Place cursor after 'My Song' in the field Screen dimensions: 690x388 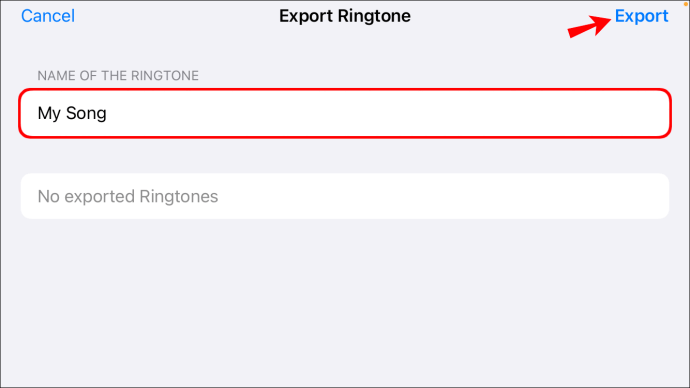108,113
